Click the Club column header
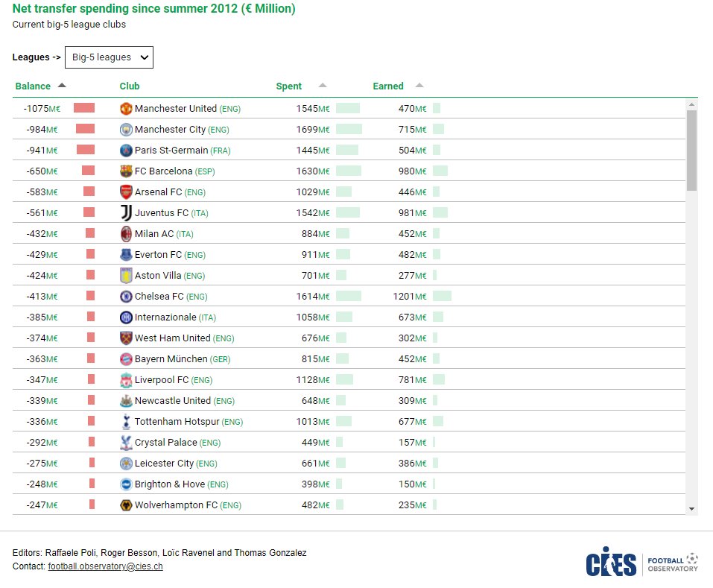 coord(130,86)
